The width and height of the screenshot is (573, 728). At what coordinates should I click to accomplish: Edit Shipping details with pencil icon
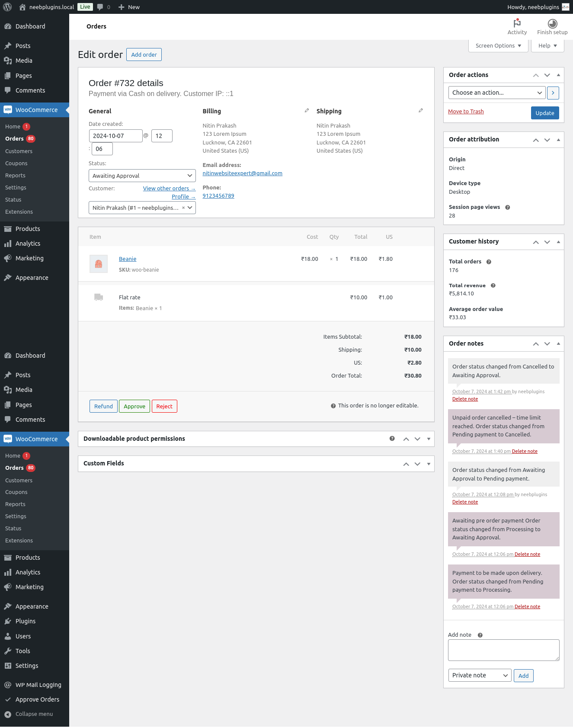point(420,111)
